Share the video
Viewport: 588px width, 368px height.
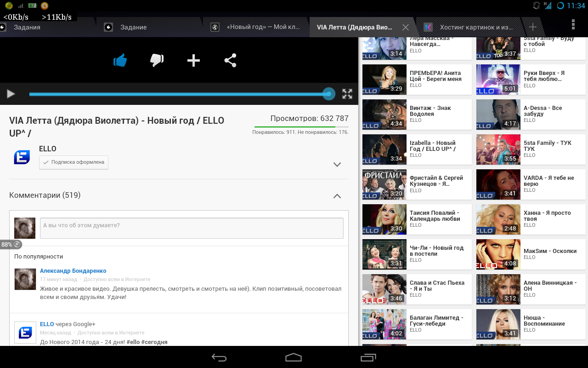pos(230,60)
